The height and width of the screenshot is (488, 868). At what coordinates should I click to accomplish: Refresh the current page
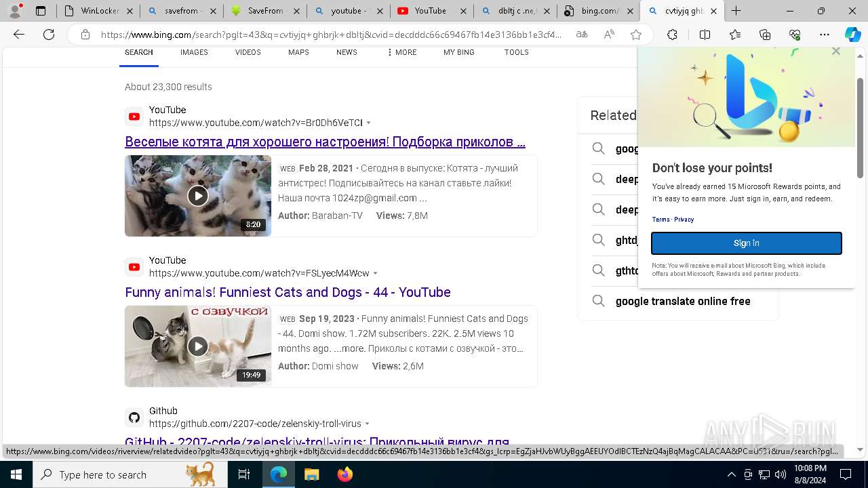point(49,35)
